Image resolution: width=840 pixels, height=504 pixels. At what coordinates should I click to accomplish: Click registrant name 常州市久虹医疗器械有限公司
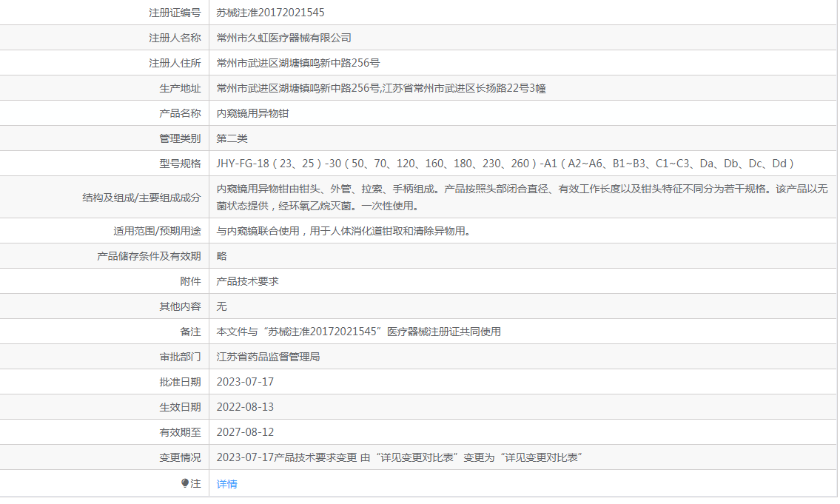(x=284, y=38)
